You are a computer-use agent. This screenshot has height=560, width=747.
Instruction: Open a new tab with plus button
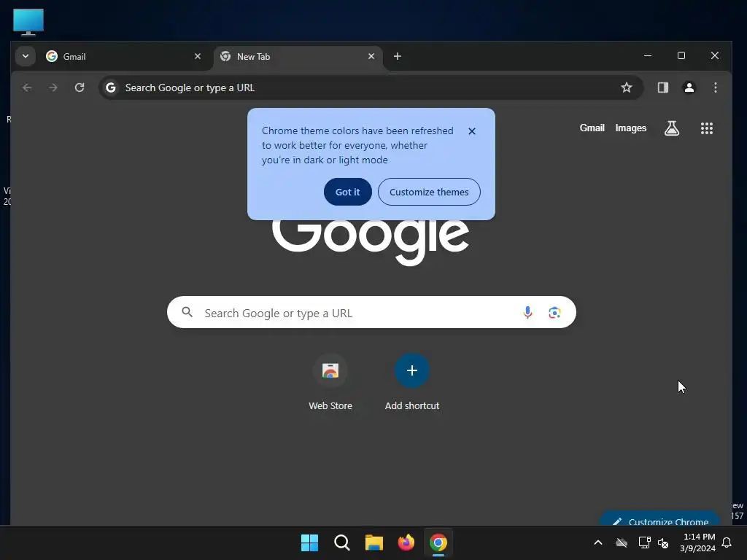(x=398, y=56)
